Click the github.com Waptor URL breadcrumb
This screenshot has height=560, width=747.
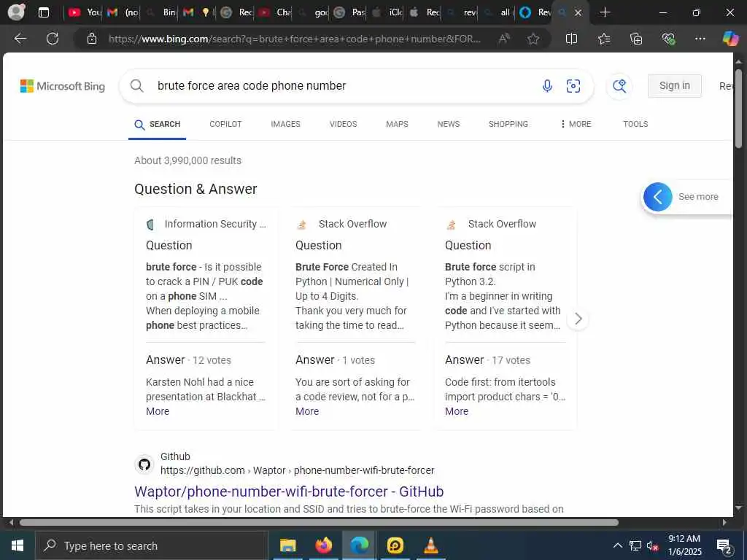click(298, 470)
